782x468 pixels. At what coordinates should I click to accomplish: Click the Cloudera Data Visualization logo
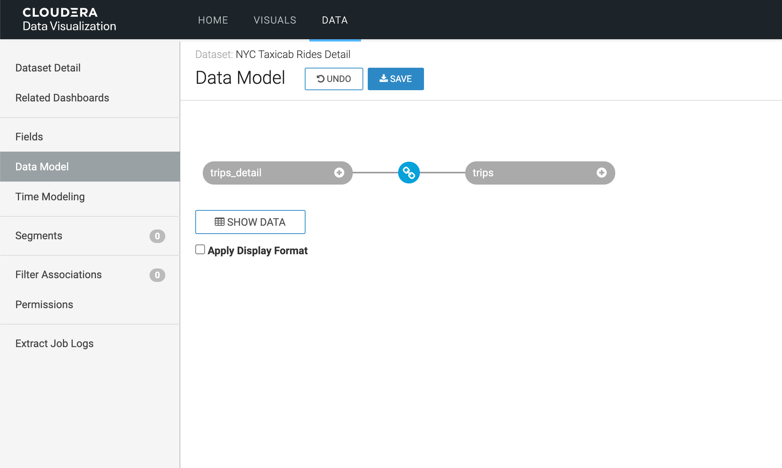pos(69,20)
